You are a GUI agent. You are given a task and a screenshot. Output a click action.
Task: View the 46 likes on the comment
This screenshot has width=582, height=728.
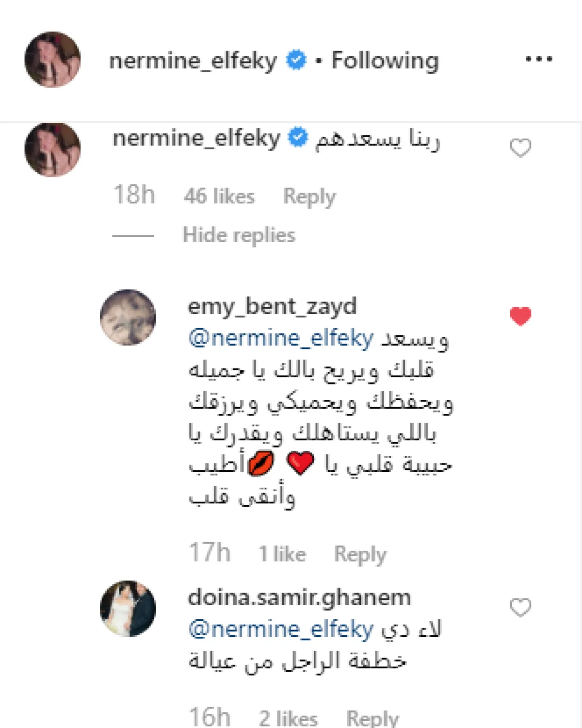(x=219, y=197)
